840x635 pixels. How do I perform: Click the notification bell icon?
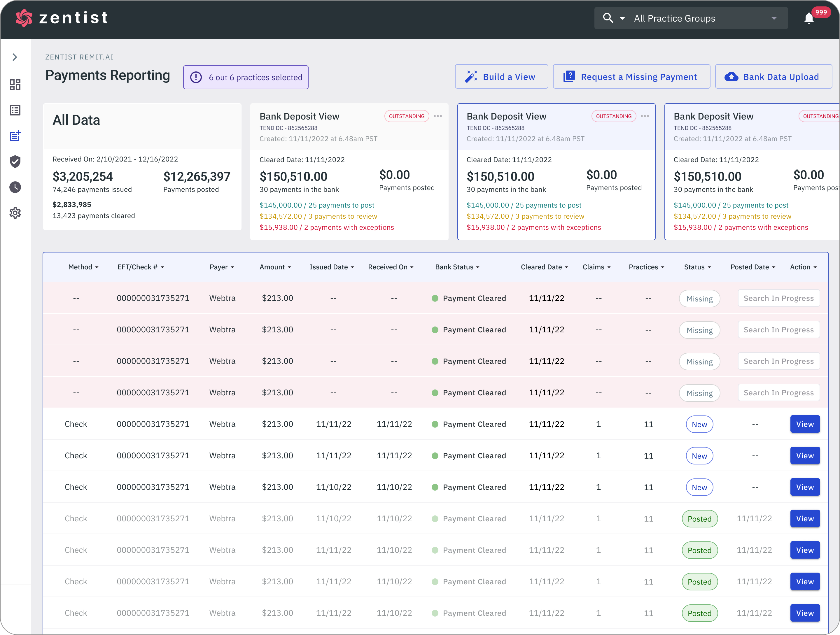click(x=808, y=18)
